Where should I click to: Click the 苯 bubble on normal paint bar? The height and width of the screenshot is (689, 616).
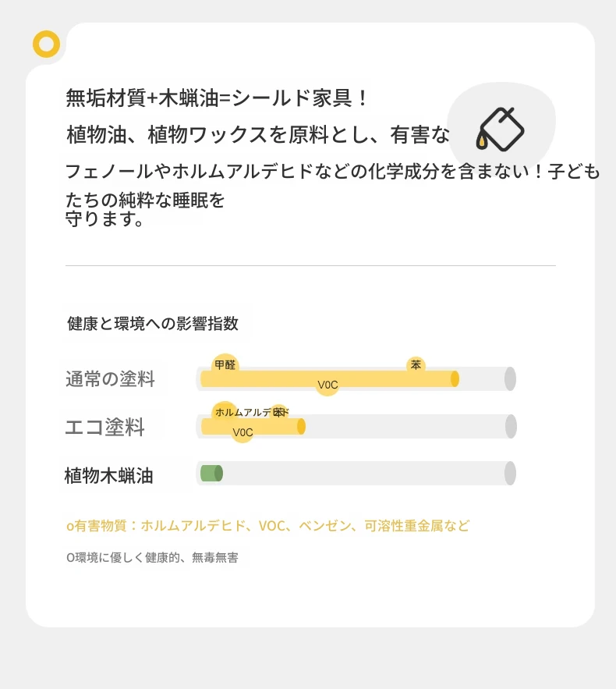[416, 364]
